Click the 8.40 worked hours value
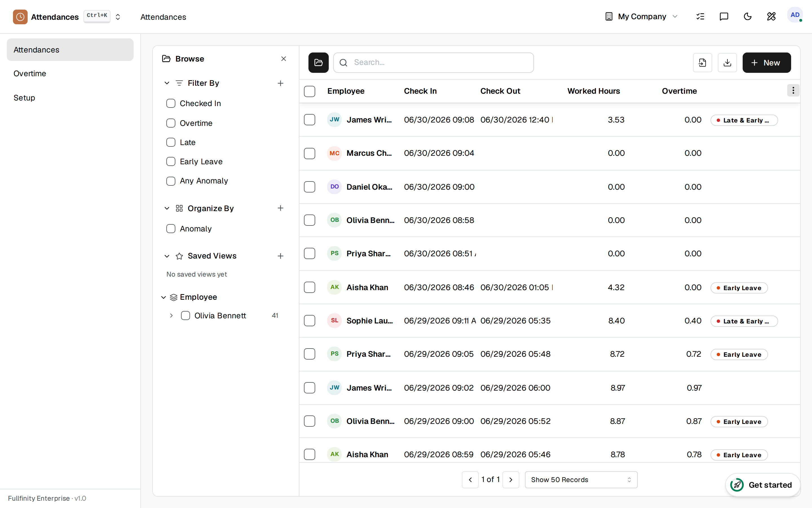This screenshot has width=812, height=508. [x=616, y=321]
